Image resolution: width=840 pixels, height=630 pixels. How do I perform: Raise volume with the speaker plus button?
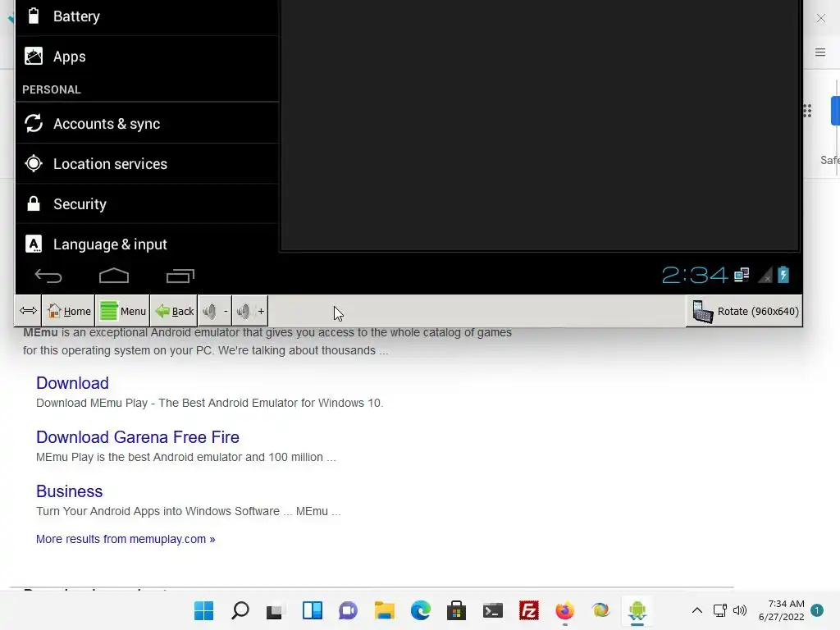(250, 311)
